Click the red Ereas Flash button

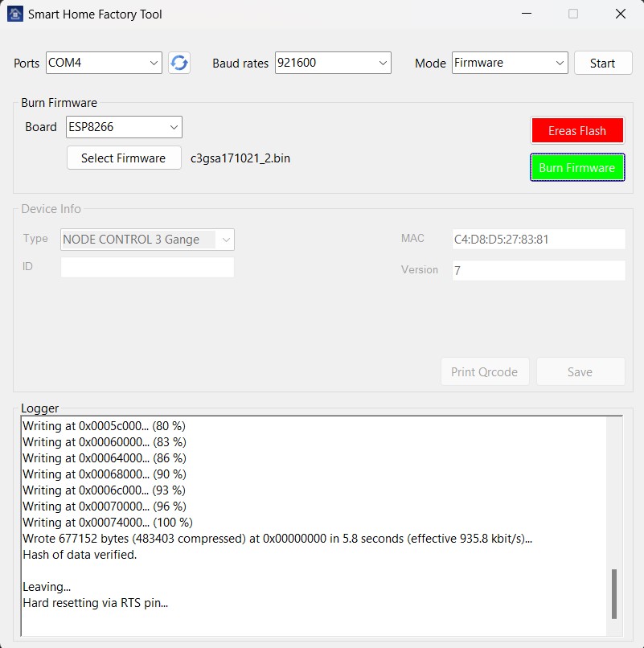(x=576, y=130)
